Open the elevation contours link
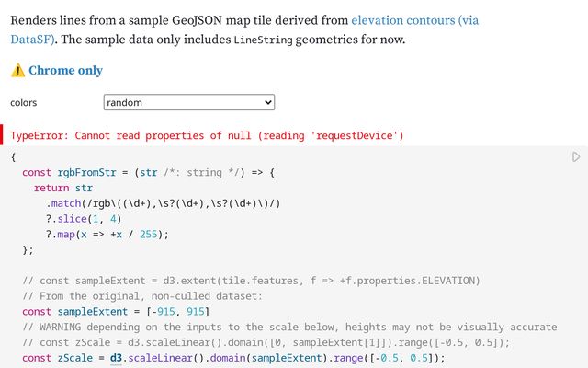The image size is (588, 368). coord(416,19)
